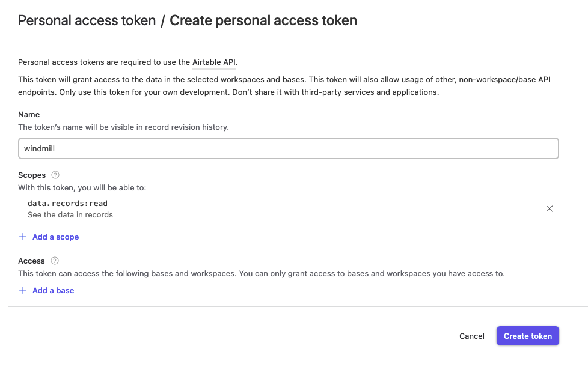588x373 pixels.
Task: Click the plus icon beside Add a scope
Action: [23, 237]
